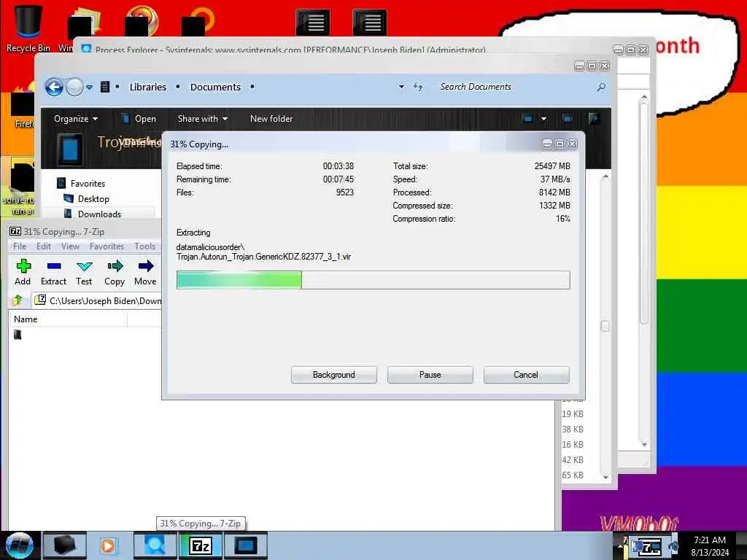This screenshot has width=747, height=560.
Task: Click the Name column header in 7-Zip
Action: coord(68,319)
